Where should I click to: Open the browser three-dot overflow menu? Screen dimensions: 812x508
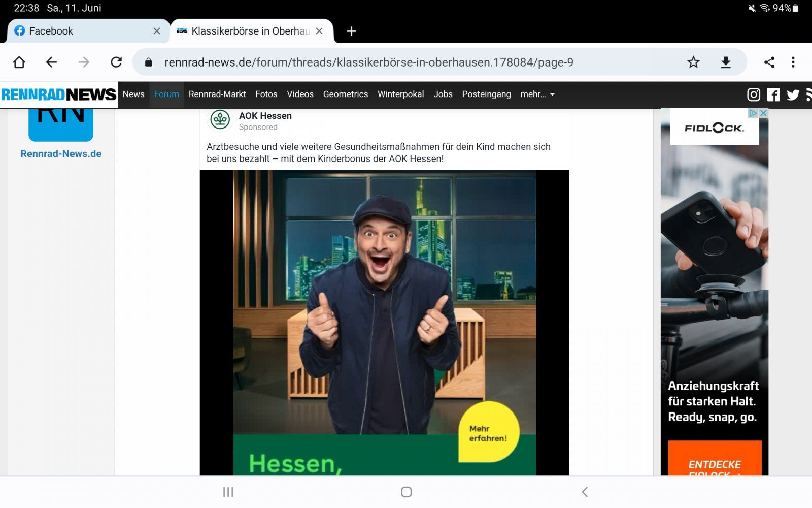[x=793, y=62]
